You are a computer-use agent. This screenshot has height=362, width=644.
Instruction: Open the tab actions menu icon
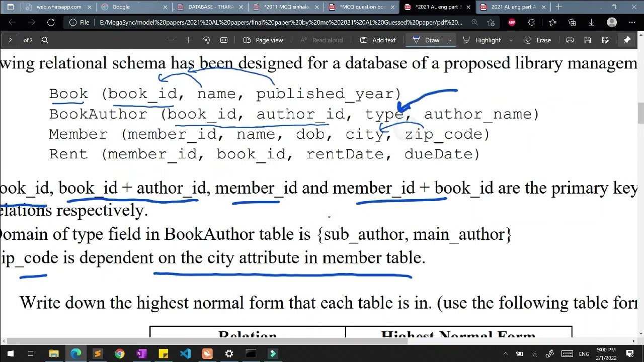coord(11,7)
